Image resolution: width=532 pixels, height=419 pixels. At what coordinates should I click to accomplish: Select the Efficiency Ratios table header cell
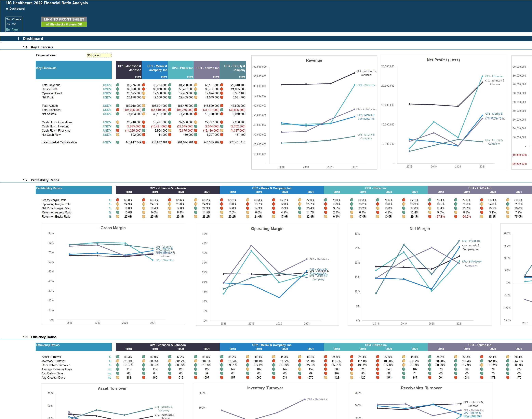click(73, 347)
